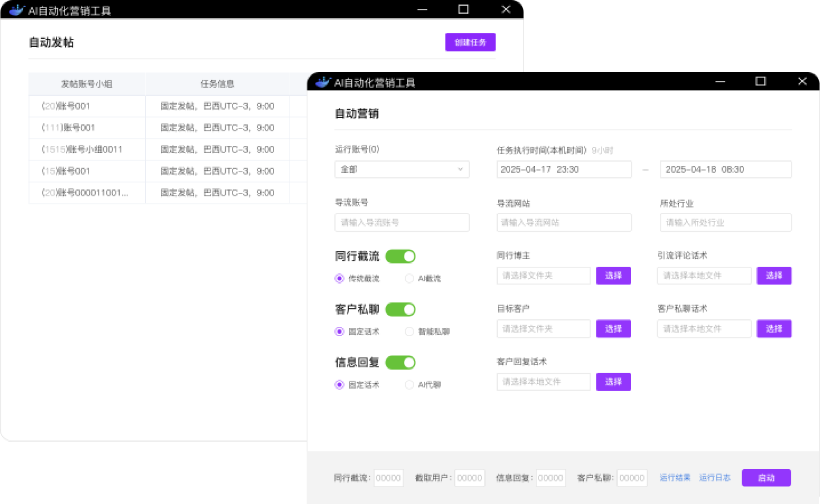Screen dimensions: 820x504
Task: Open the 运行账号 dropdown showing 全部
Action: point(402,169)
